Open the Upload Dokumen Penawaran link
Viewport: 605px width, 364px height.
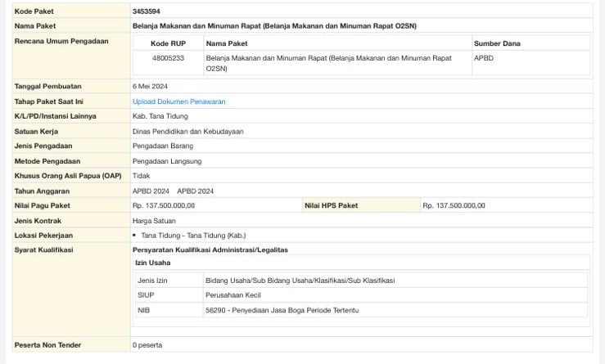pos(178,101)
